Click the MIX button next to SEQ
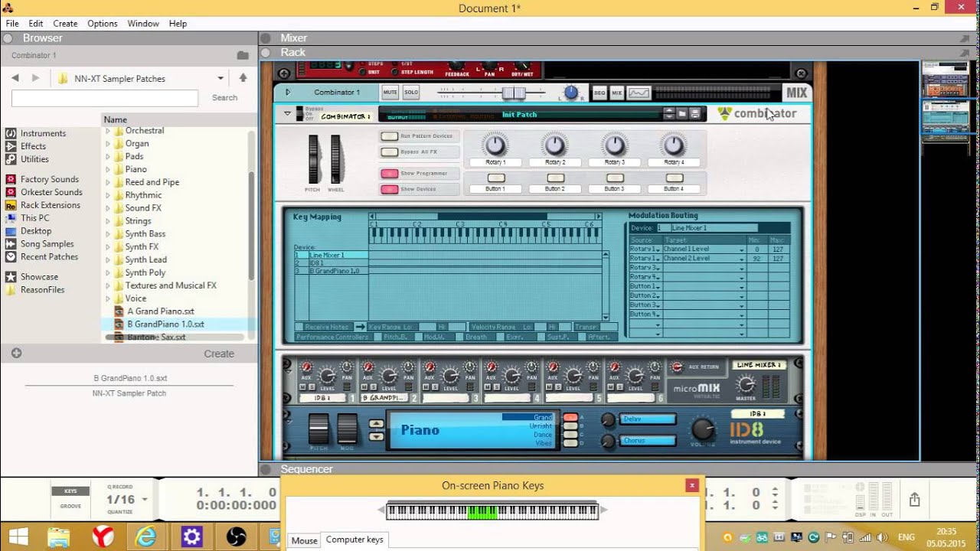 616,93
